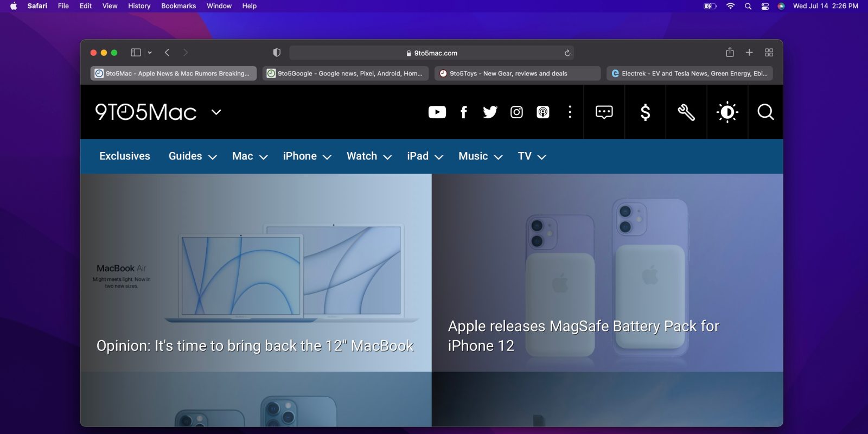Switch to the 9to5Google tab
Image resolution: width=868 pixels, height=434 pixels.
(346, 73)
